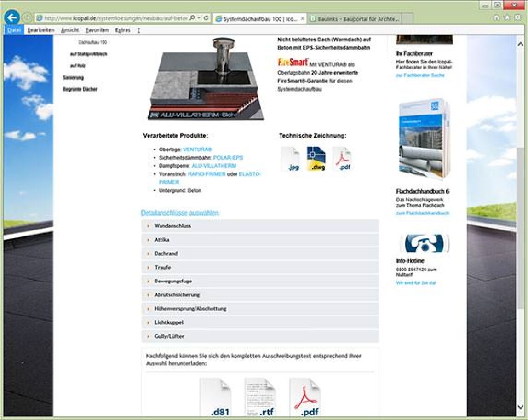Click the roof system product image
Viewport: 528px width, 420px height.
click(206, 79)
